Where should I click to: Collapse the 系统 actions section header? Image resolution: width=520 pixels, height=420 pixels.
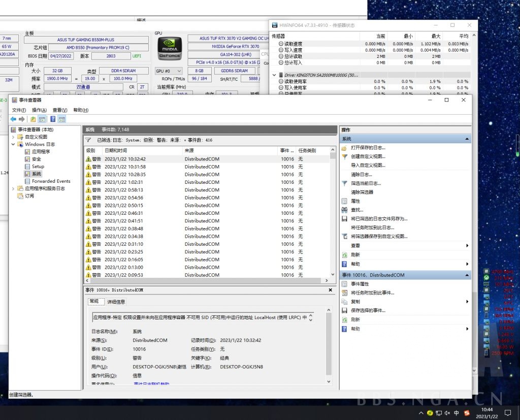tap(467, 139)
